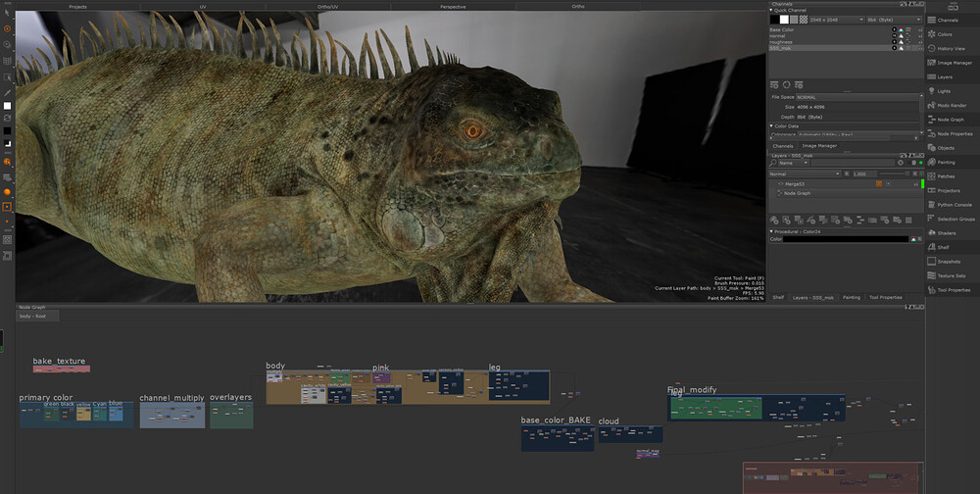Click the orange sphere lighting icon in toolbar
Image resolution: width=980 pixels, height=494 pixels.
[8, 192]
